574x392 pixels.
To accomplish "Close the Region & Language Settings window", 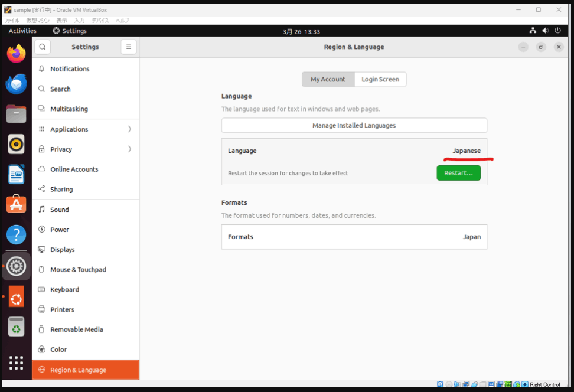I will click(x=559, y=47).
